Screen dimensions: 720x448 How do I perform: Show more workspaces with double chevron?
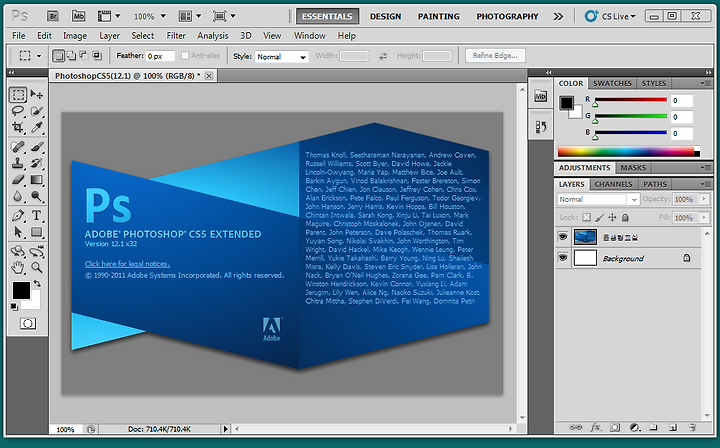coord(558,17)
